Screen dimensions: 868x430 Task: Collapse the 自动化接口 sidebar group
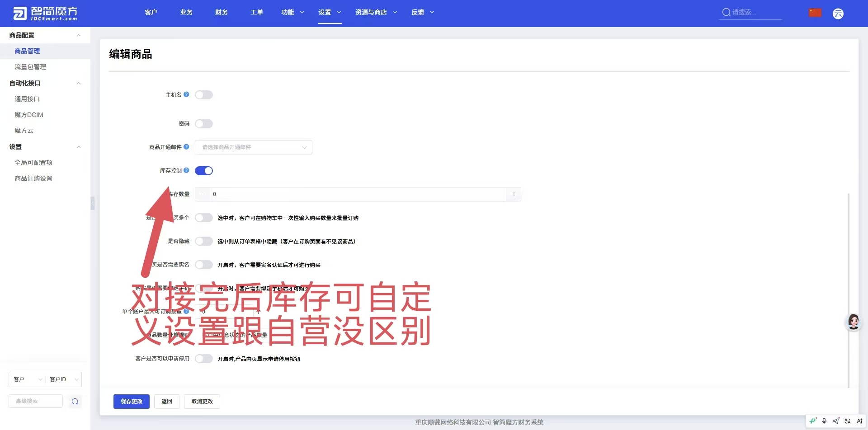click(x=79, y=83)
